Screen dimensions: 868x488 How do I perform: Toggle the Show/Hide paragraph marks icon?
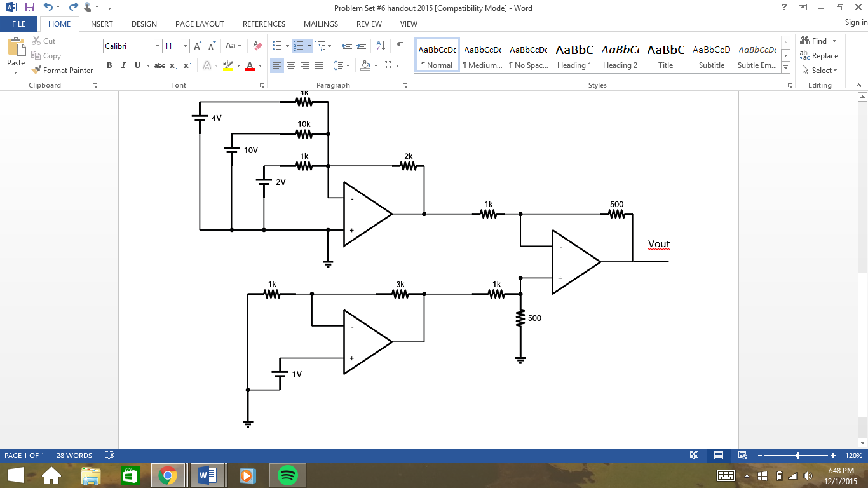tap(400, 45)
